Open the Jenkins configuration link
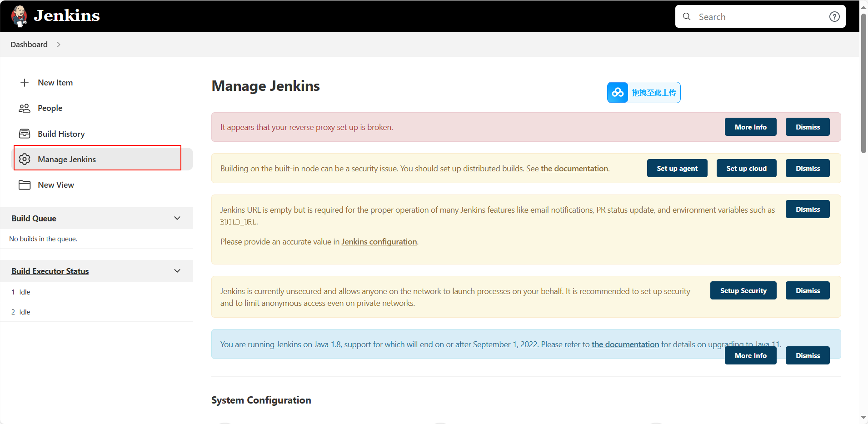This screenshot has width=868, height=424. [x=379, y=242]
